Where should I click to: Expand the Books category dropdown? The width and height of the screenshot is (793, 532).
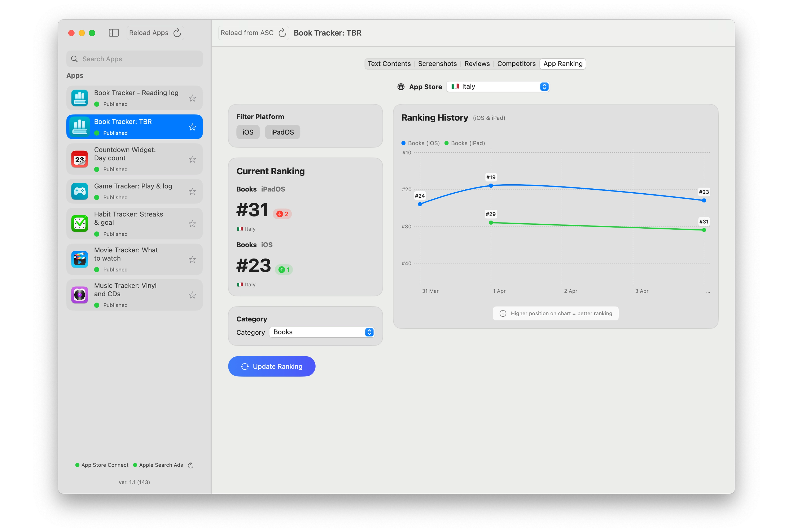pos(322,332)
